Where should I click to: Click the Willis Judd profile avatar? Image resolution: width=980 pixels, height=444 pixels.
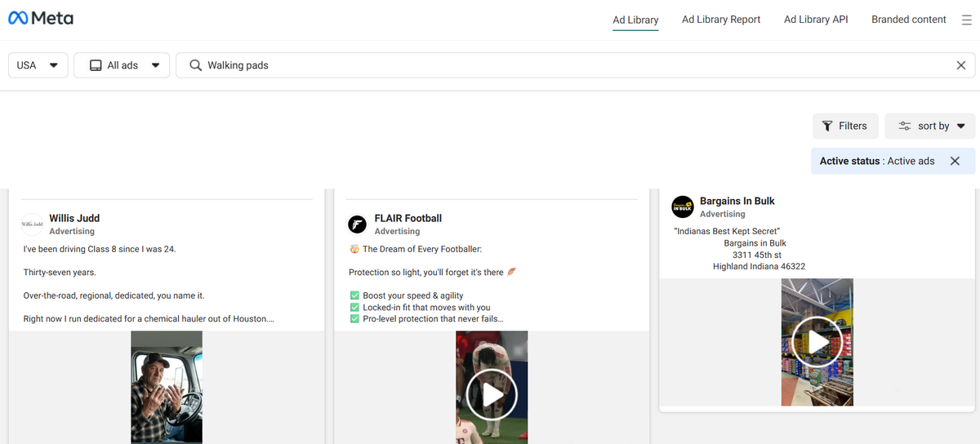(x=33, y=224)
